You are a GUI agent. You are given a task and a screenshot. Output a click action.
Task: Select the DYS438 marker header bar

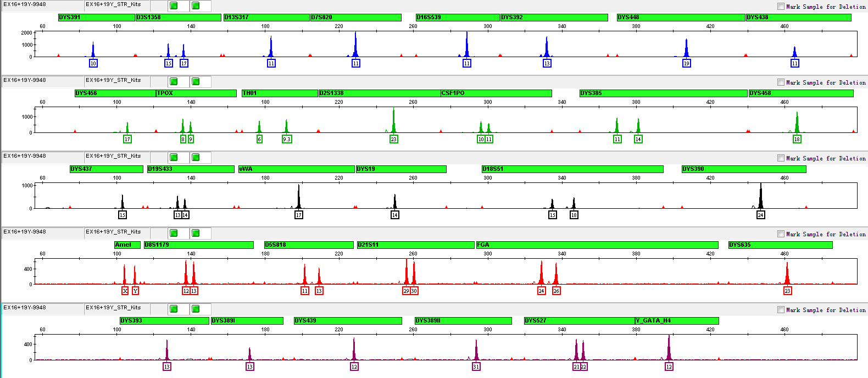click(799, 18)
